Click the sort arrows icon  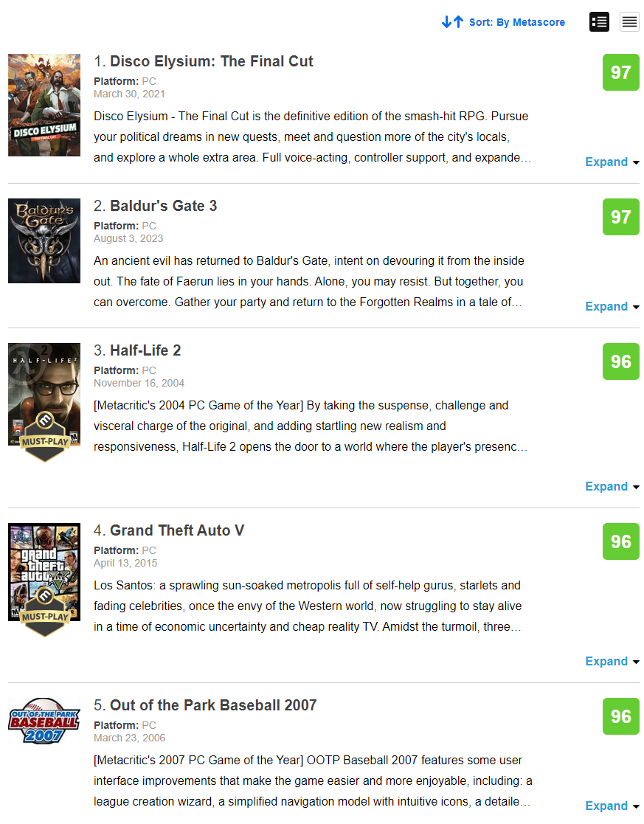point(452,22)
